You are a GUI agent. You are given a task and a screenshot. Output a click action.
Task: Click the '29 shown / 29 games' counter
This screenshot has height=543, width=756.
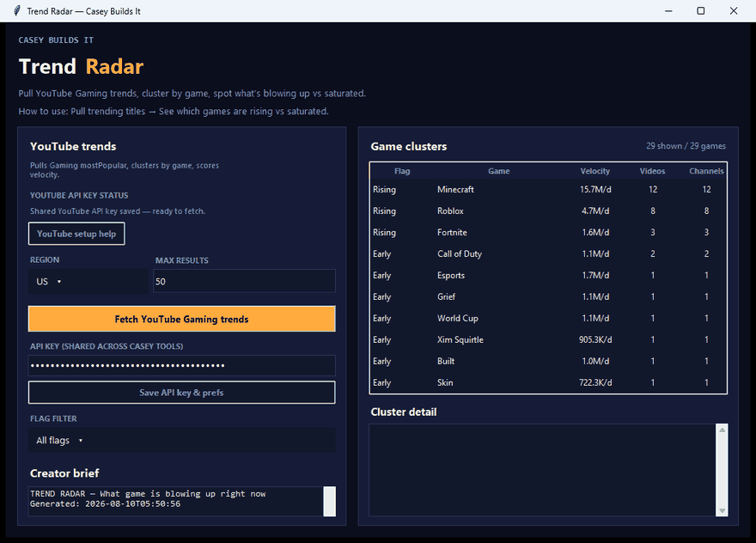(x=686, y=146)
